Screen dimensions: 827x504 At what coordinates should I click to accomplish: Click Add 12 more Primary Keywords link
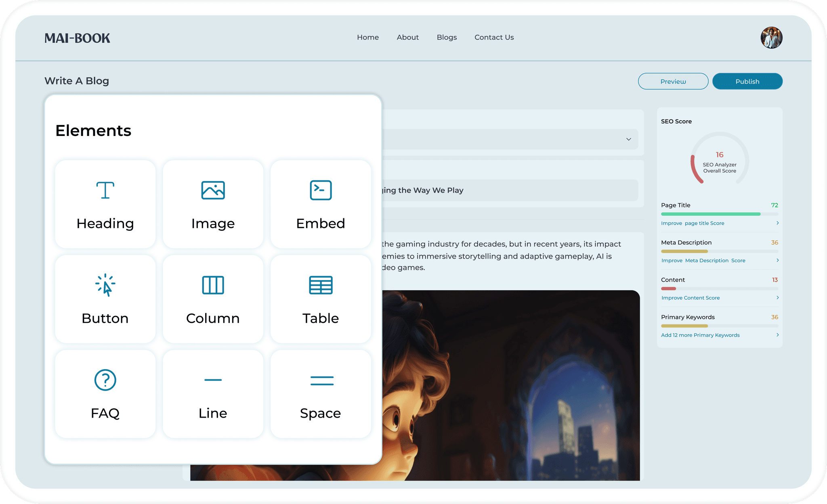pyautogui.click(x=700, y=335)
